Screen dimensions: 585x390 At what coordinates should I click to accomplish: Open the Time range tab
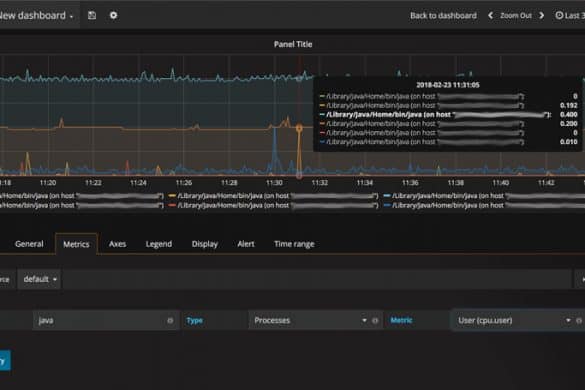tap(294, 244)
